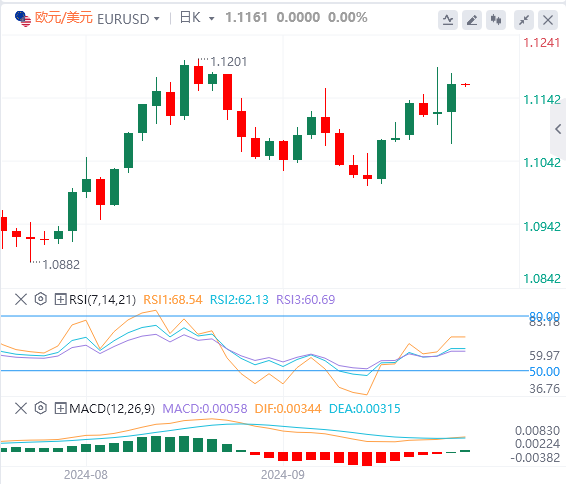Expand the right side panel arrow
566x484 pixels.
click(558, 129)
